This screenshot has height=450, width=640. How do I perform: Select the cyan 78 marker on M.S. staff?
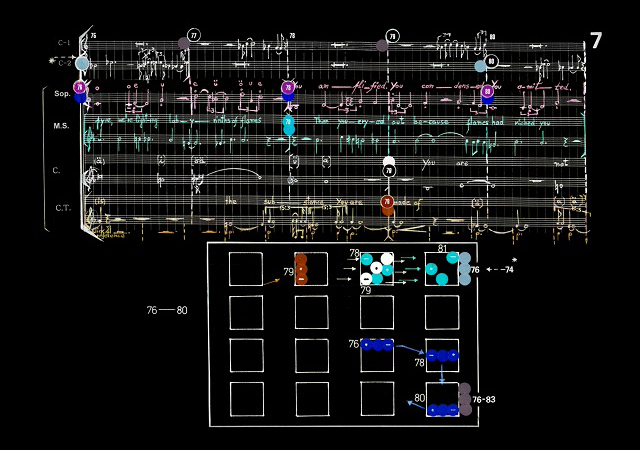(289, 121)
